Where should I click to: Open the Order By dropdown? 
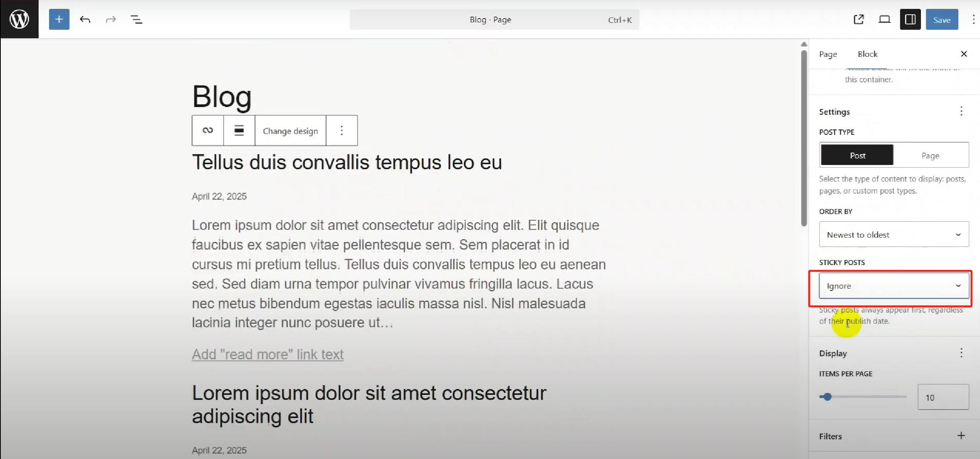coord(893,235)
